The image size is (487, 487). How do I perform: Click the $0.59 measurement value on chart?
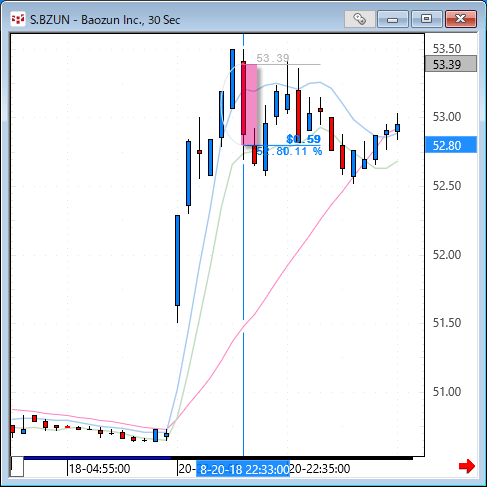pyautogui.click(x=303, y=139)
